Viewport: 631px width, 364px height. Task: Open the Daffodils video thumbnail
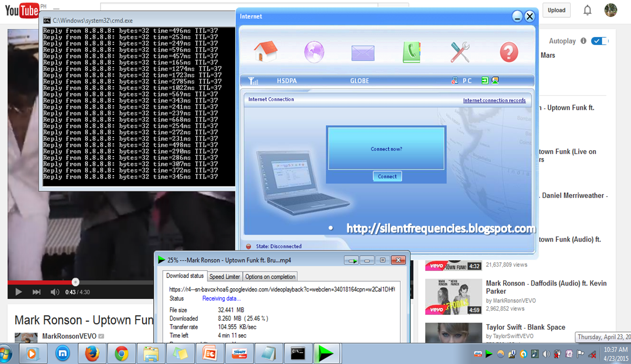pos(454,297)
